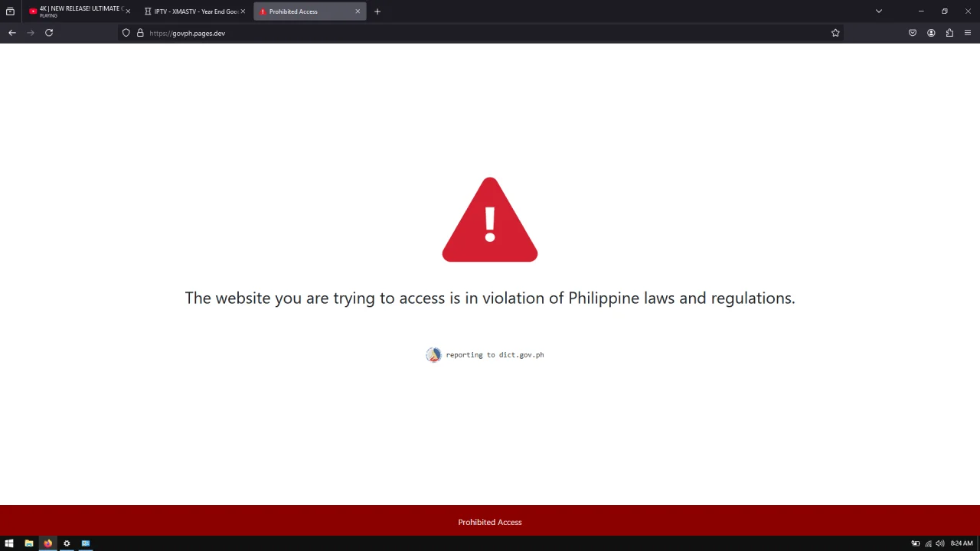Click the 'reporting to dict.gov.ph' text
Screen dimensions: 980x551
pos(495,355)
